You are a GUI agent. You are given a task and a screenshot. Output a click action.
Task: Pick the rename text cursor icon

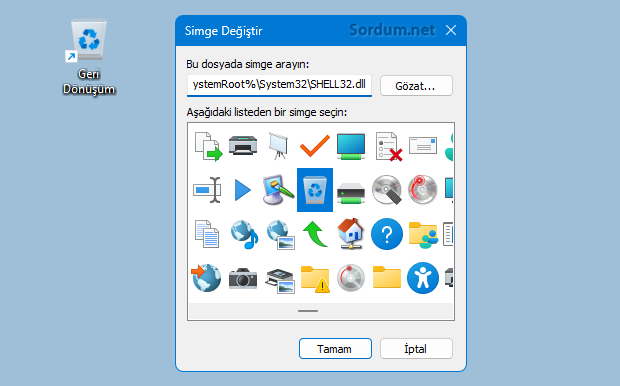click(207, 190)
